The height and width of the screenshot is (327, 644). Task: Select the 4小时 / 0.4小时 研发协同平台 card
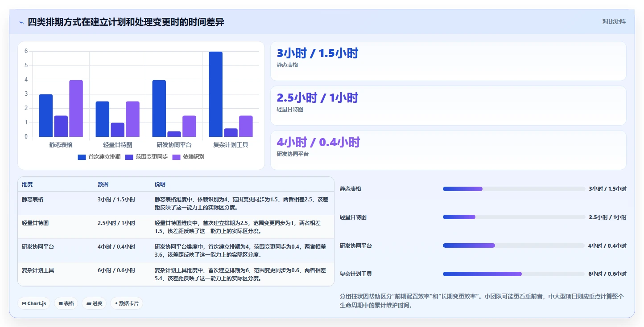(448, 150)
